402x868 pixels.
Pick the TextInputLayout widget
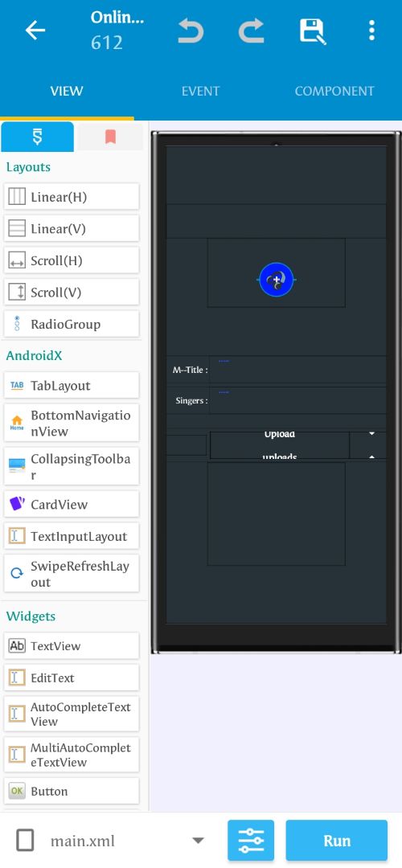click(x=72, y=536)
